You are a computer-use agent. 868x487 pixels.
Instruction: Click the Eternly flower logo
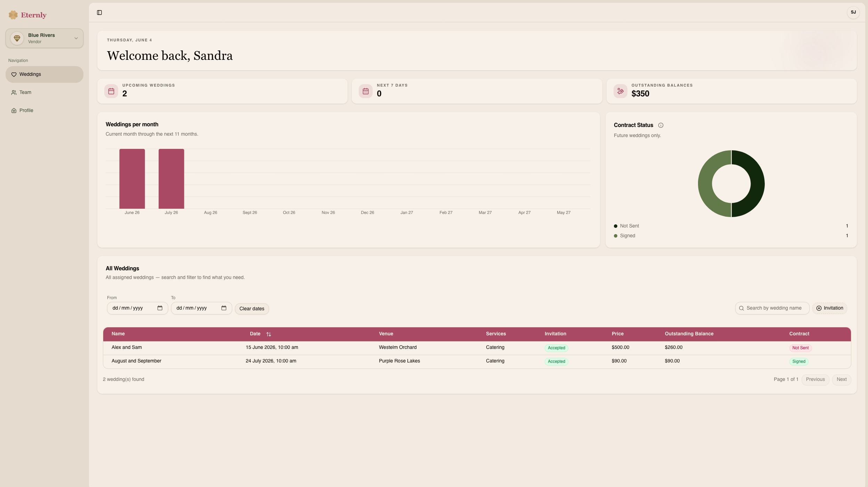[13, 15]
